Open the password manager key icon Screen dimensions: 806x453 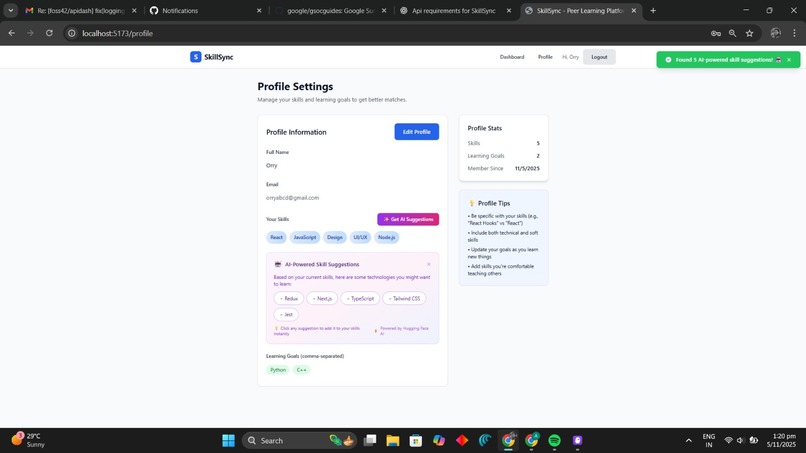(716, 33)
